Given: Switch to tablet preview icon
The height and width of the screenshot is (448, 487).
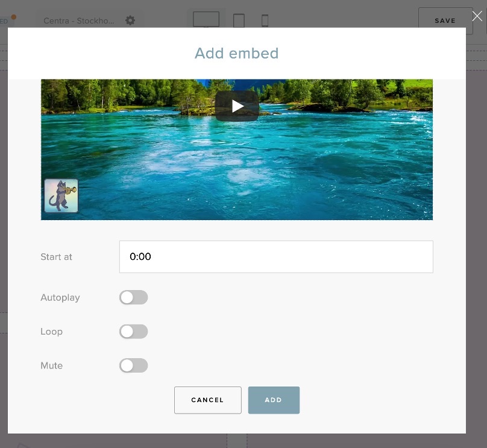Looking at the screenshot, I should coord(239,21).
